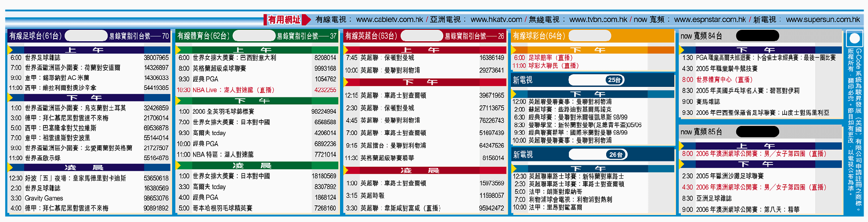Open the www.espnstar.com.hk link
Screen dimensions: 868x222
point(710,19)
